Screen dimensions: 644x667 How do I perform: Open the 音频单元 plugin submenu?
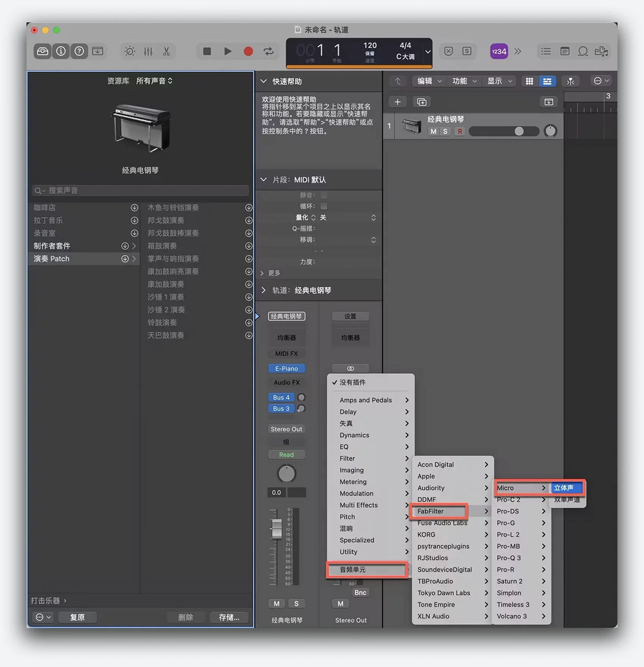pyautogui.click(x=367, y=569)
